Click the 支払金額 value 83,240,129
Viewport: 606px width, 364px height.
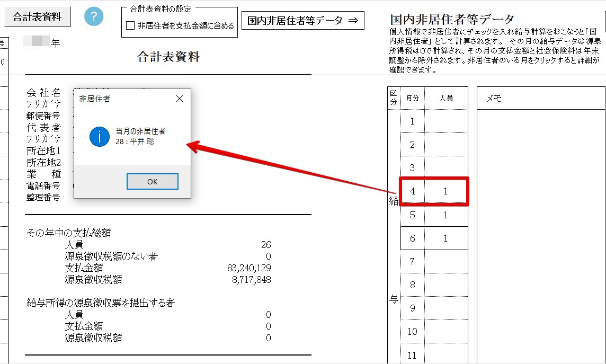coord(248,268)
